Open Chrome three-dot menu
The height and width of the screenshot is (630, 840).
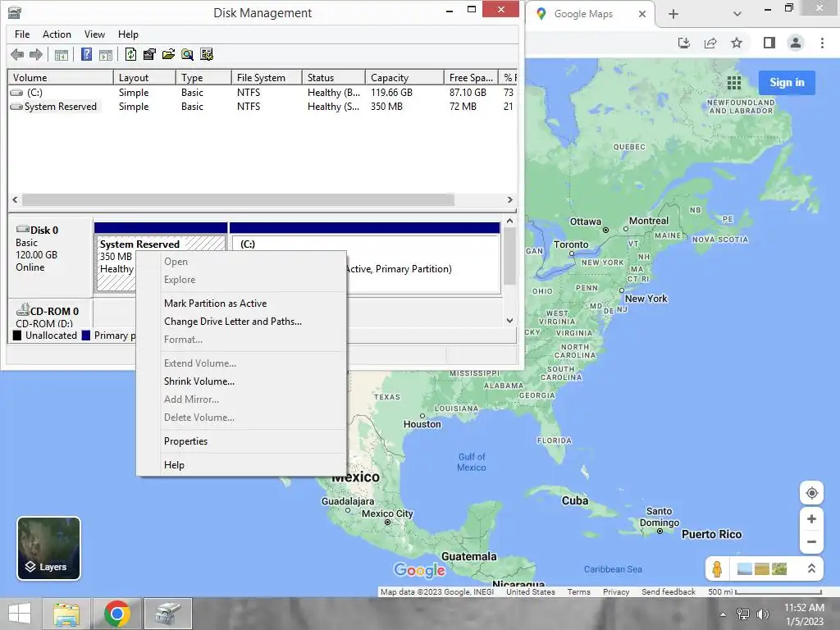coord(822,43)
